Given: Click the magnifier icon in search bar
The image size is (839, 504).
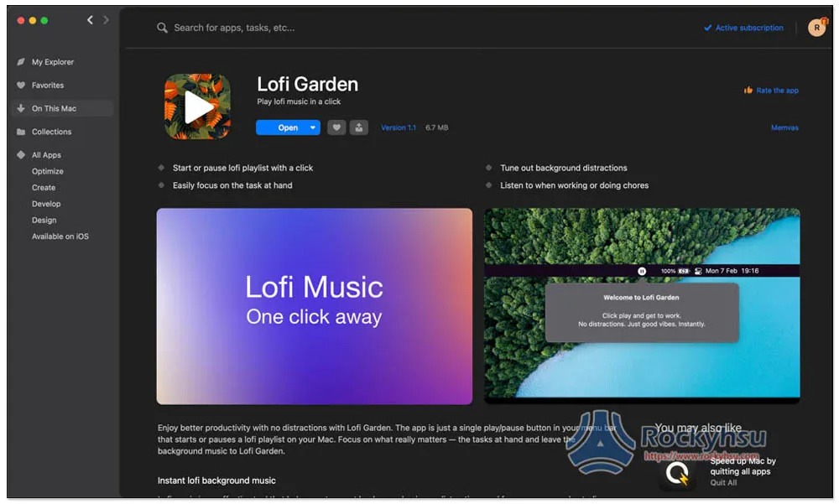Looking at the screenshot, I should (163, 28).
